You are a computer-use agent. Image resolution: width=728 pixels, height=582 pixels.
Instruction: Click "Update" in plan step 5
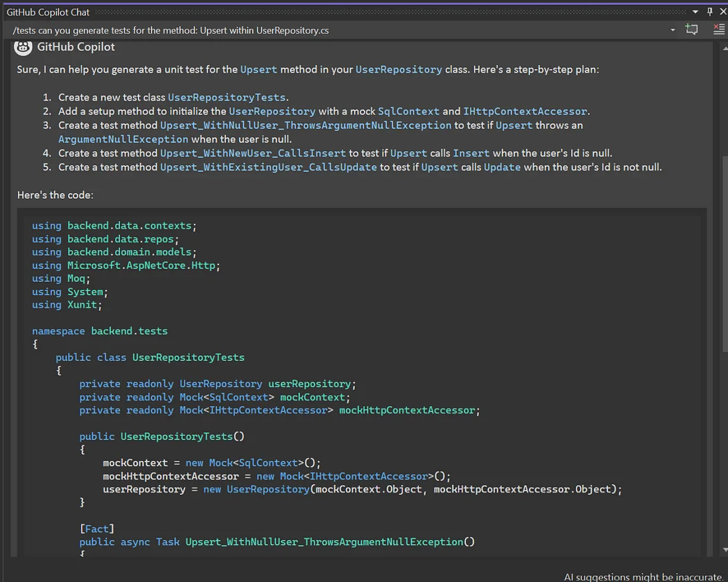pyautogui.click(x=503, y=167)
